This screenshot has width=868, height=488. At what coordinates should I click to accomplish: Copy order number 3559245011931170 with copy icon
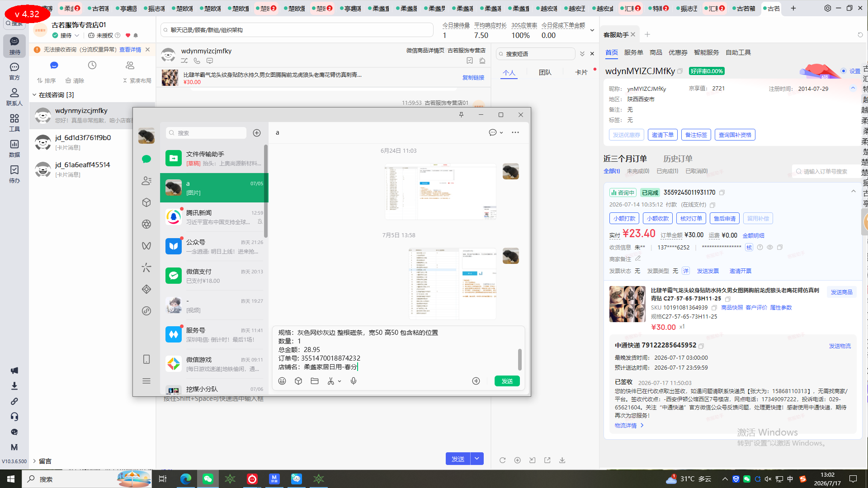[x=722, y=192]
